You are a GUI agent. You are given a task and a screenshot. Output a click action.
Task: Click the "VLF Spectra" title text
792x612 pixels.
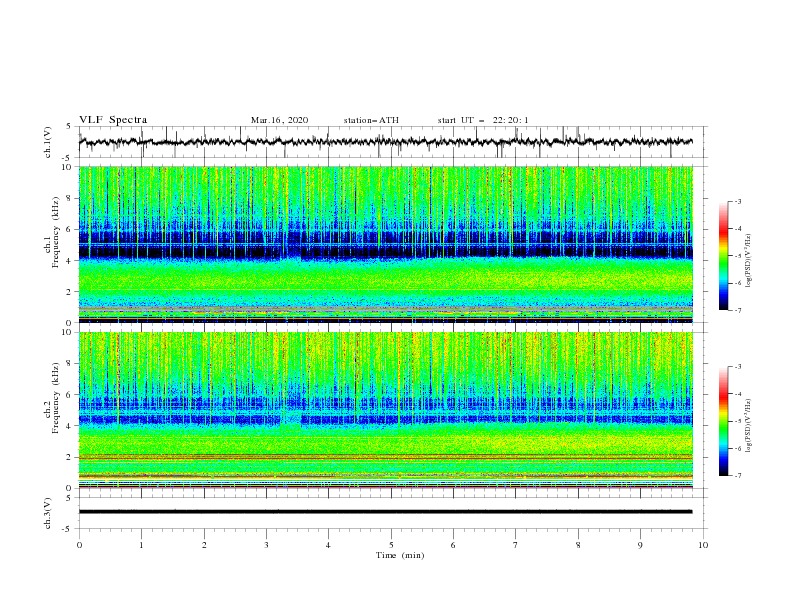pos(113,120)
